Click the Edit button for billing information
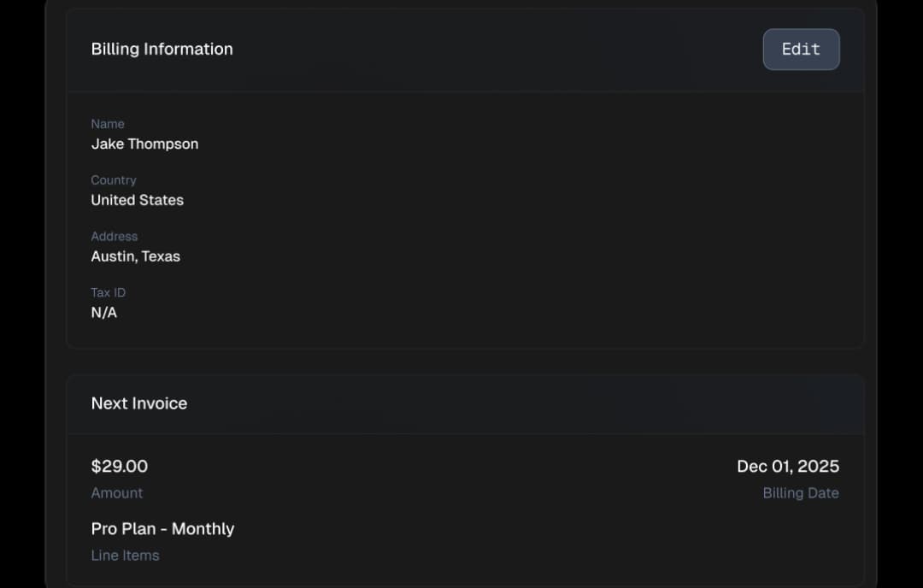 point(801,50)
